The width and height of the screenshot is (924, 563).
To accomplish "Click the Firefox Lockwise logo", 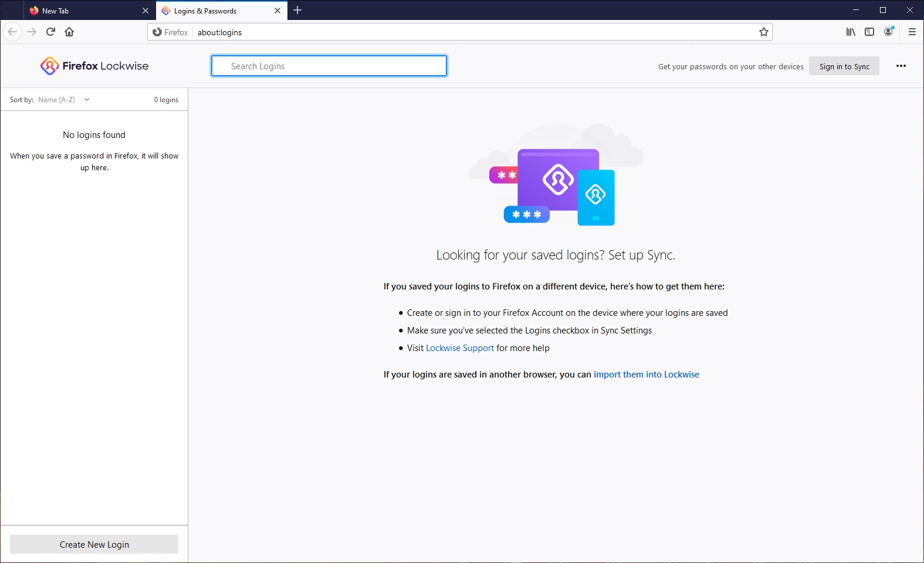I will (94, 66).
